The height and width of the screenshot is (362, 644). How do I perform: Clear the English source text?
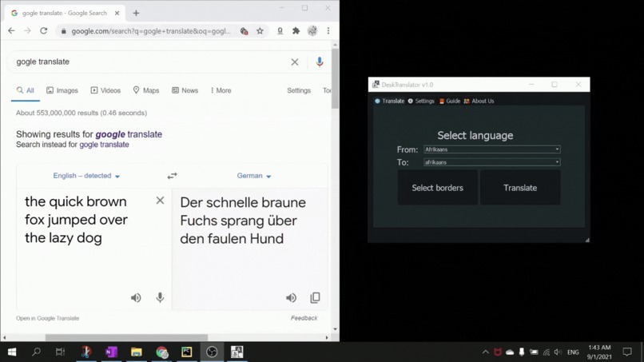click(160, 201)
